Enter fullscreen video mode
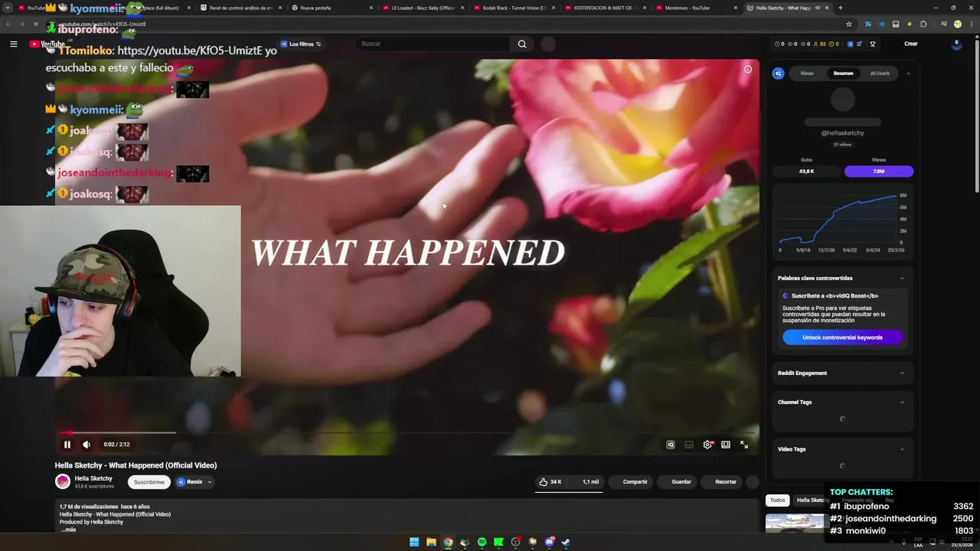Screen dimensions: 980x551 pos(744,445)
